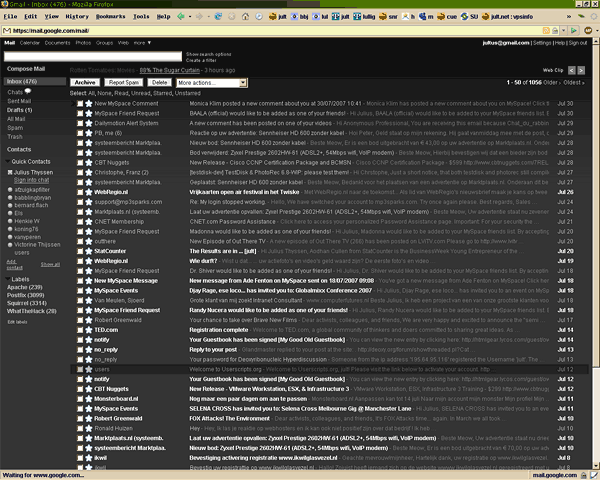Expand the 'more' Google services menu

[142, 43]
